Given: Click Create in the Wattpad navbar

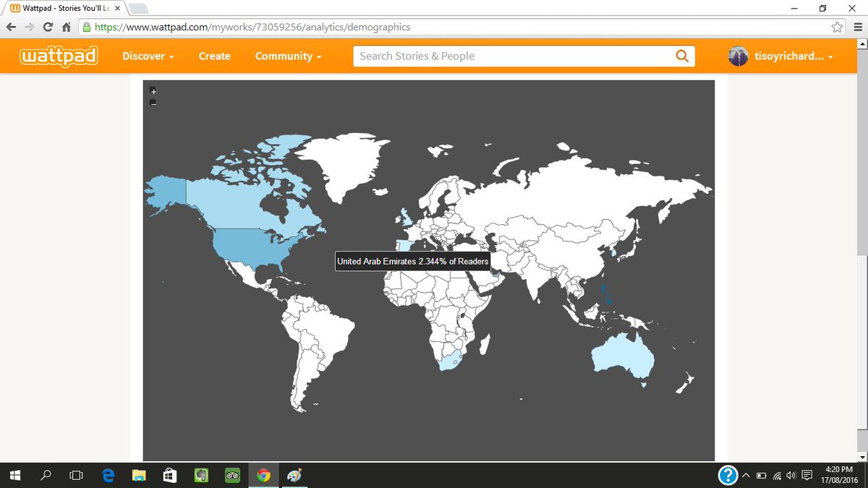Looking at the screenshot, I should tap(215, 56).
